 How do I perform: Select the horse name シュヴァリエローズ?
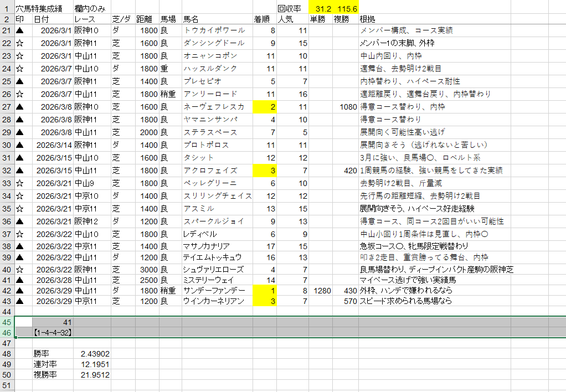click(x=217, y=269)
